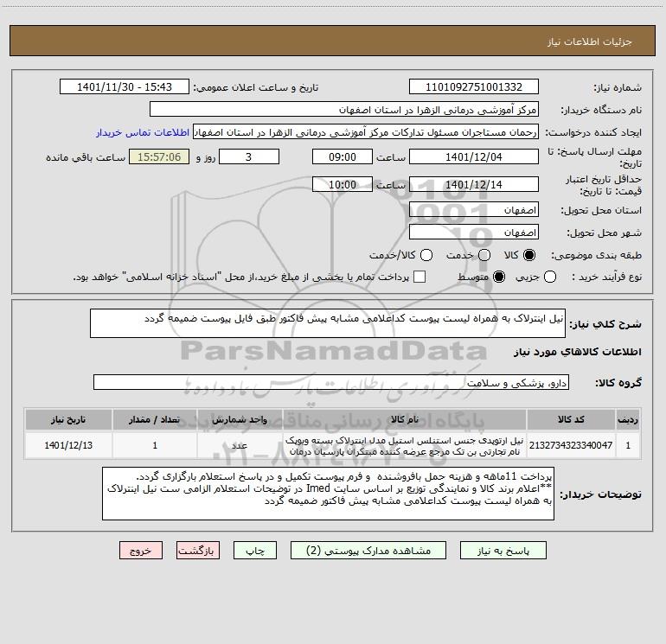Click the buyer organization name field
The height and width of the screenshot is (644, 666).
coord(344,110)
